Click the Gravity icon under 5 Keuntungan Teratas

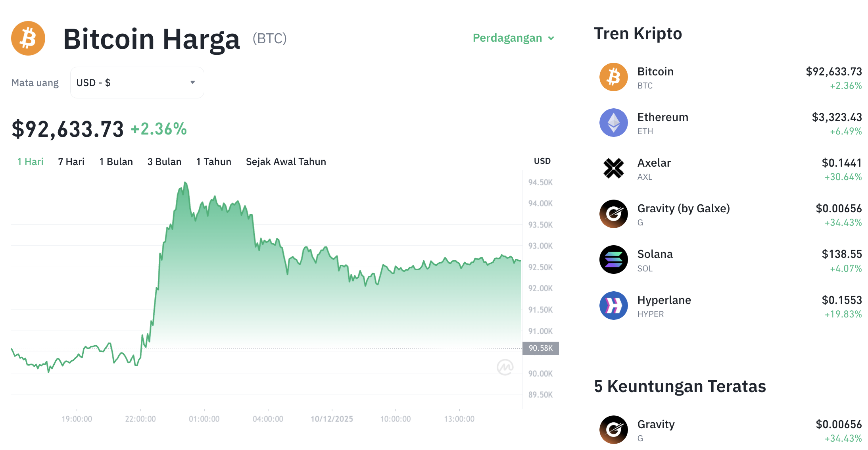[x=613, y=430]
